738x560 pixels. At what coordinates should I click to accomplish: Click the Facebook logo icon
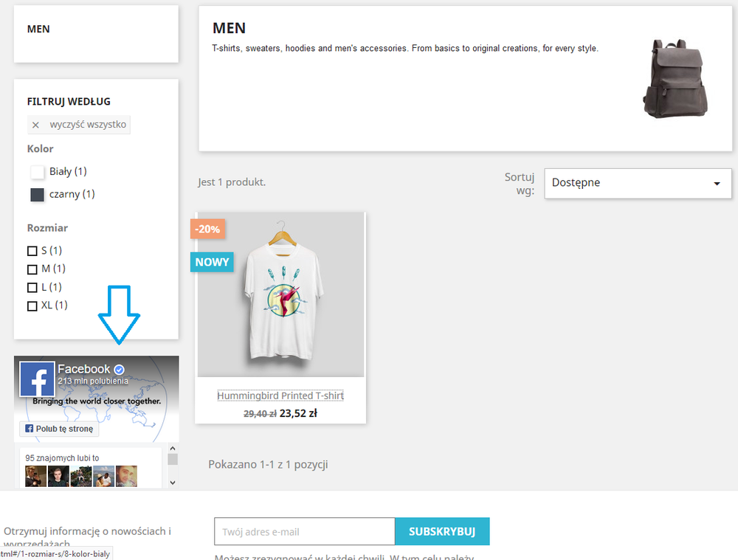click(37, 380)
